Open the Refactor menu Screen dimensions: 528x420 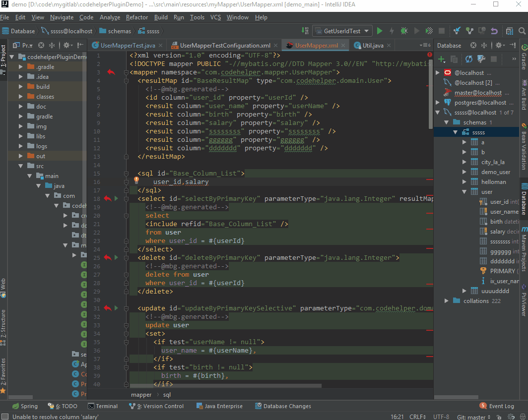pyautogui.click(x=137, y=17)
